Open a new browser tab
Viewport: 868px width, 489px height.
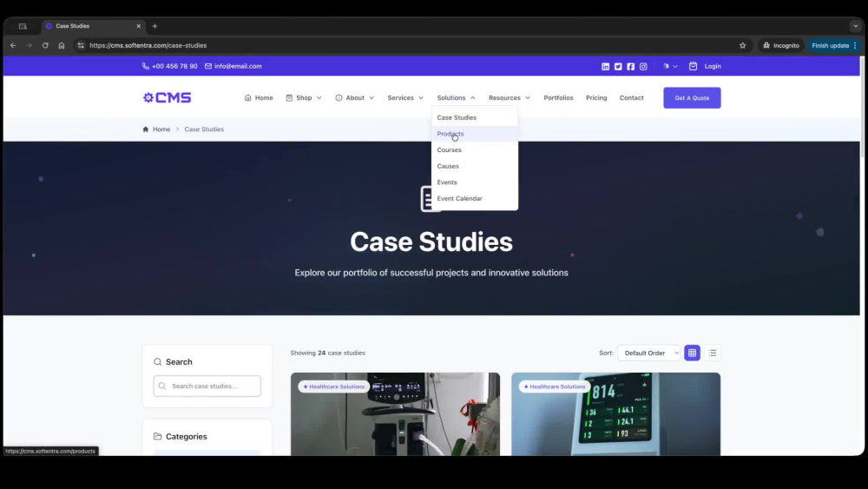coord(155,26)
